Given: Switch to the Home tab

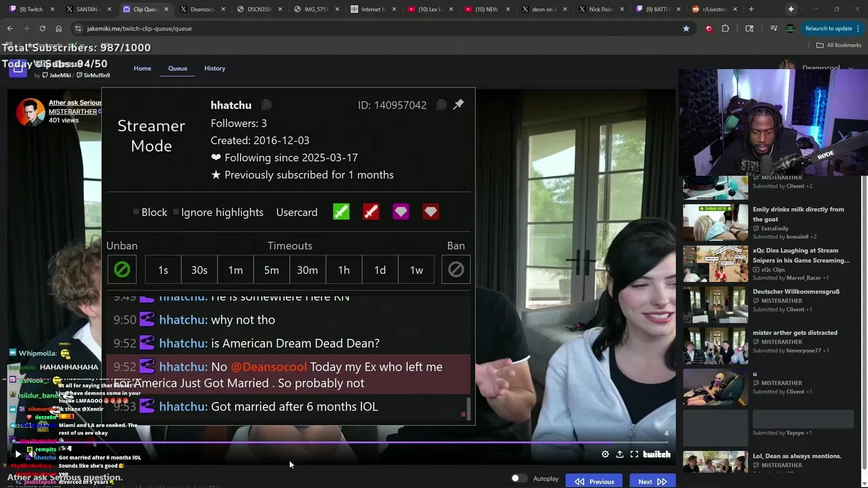Looking at the screenshot, I should [x=142, y=68].
